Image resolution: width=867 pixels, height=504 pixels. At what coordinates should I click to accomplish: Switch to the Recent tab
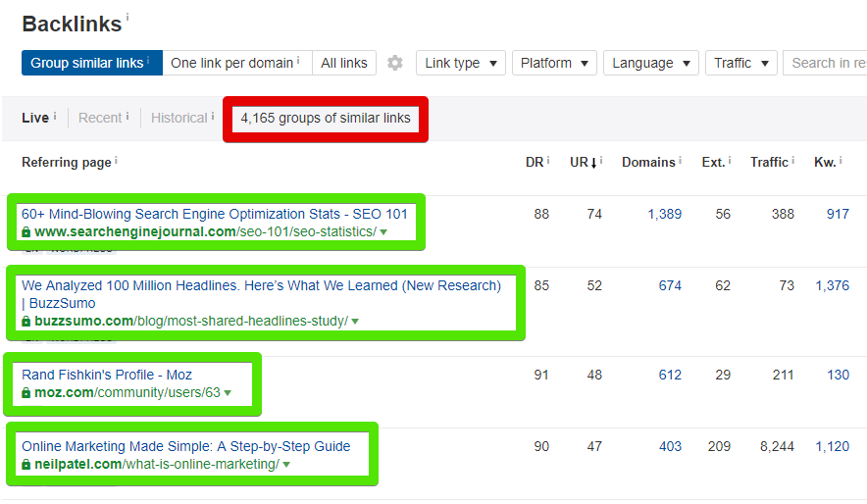point(99,118)
